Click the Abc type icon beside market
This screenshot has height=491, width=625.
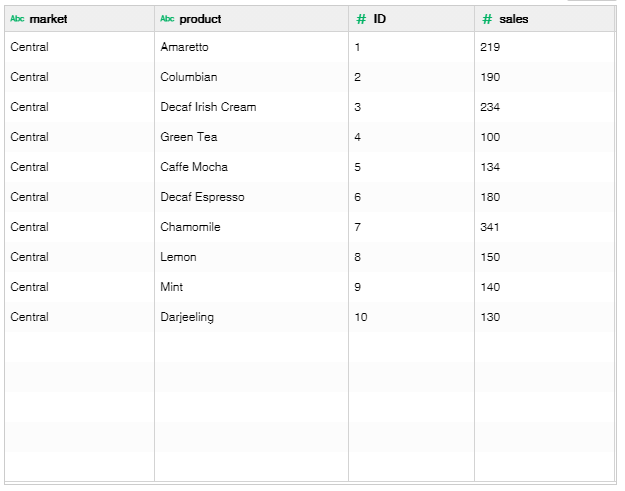point(17,19)
